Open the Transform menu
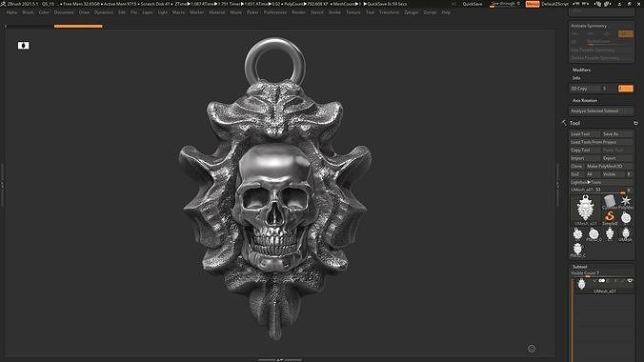The height and width of the screenshot is (362, 644). 389,12
